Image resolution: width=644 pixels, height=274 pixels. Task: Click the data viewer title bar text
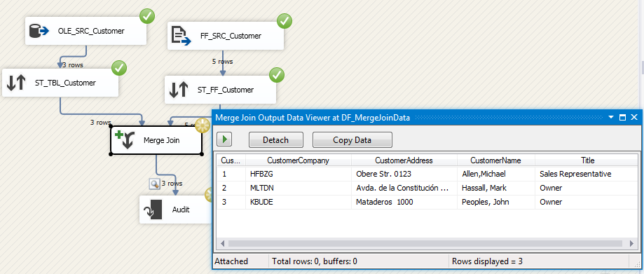(x=313, y=118)
